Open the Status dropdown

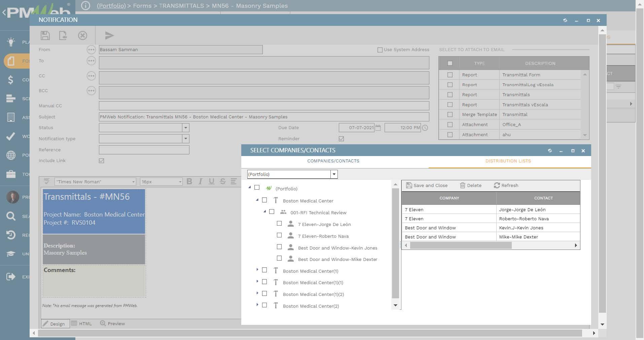click(x=185, y=128)
